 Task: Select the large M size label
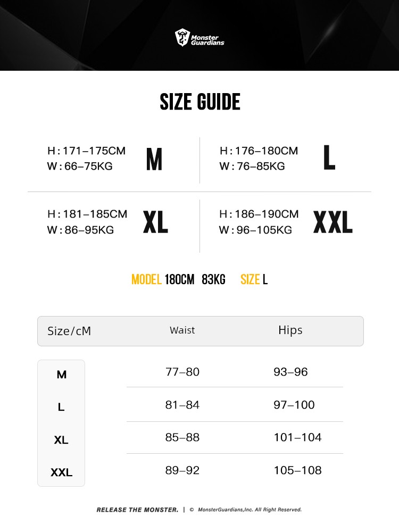point(154,159)
